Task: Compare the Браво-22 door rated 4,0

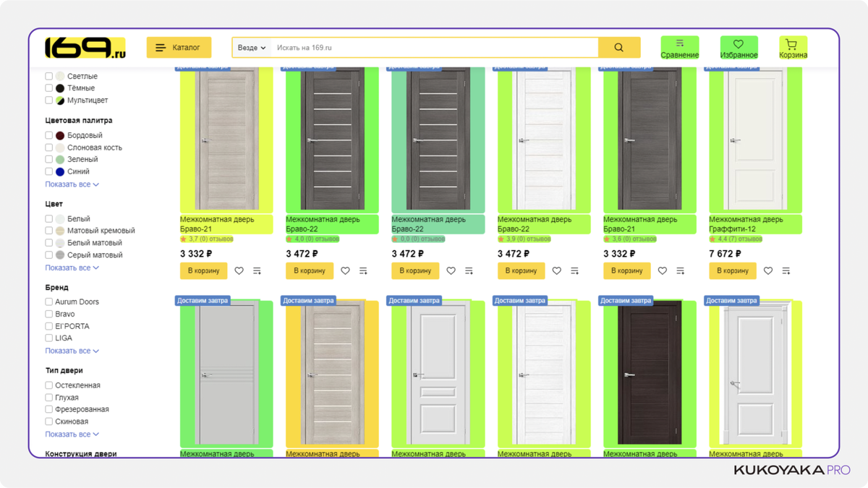Action: coord(363,271)
